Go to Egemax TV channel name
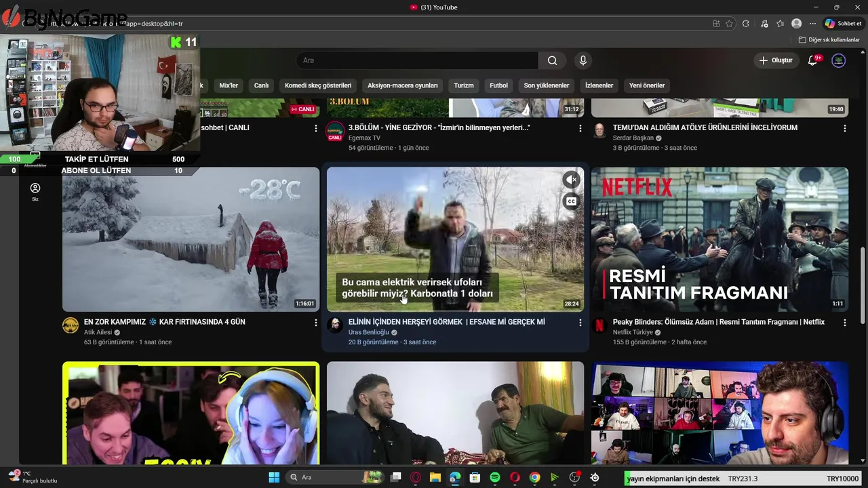Image resolution: width=868 pixels, height=488 pixels. [364, 138]
